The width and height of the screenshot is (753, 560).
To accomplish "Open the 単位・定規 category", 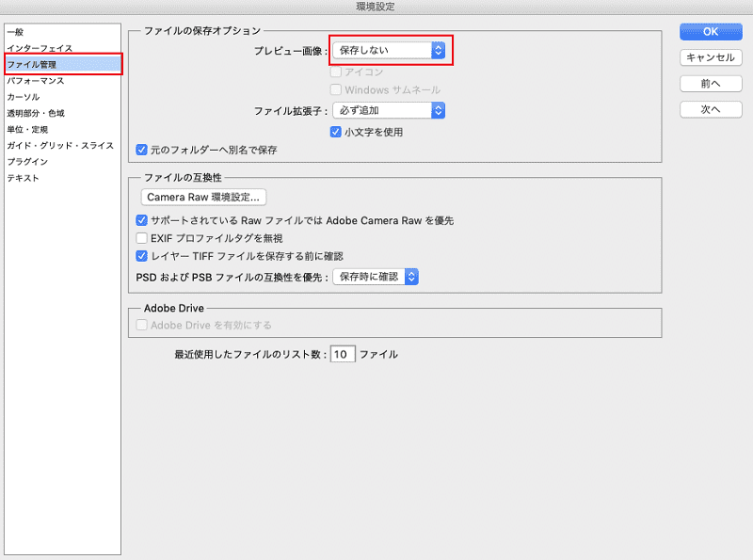I will pos(62,130).
